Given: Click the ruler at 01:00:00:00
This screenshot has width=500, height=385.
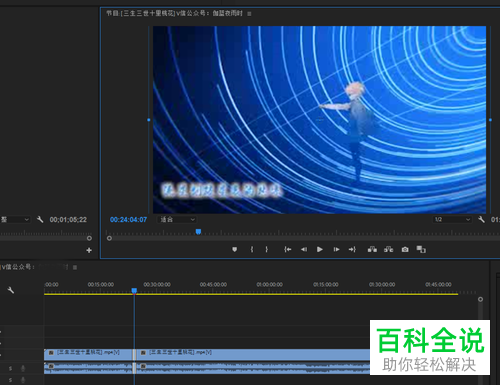Looking at the screenshot, I should pos(270,285).
